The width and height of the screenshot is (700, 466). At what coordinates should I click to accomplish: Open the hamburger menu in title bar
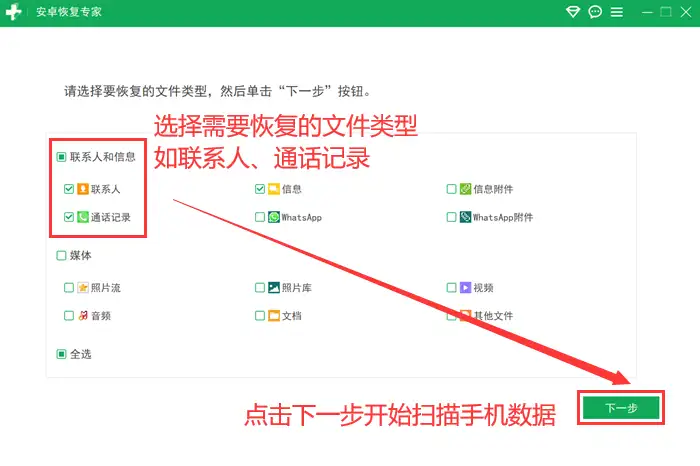click(x=617, y=12)
